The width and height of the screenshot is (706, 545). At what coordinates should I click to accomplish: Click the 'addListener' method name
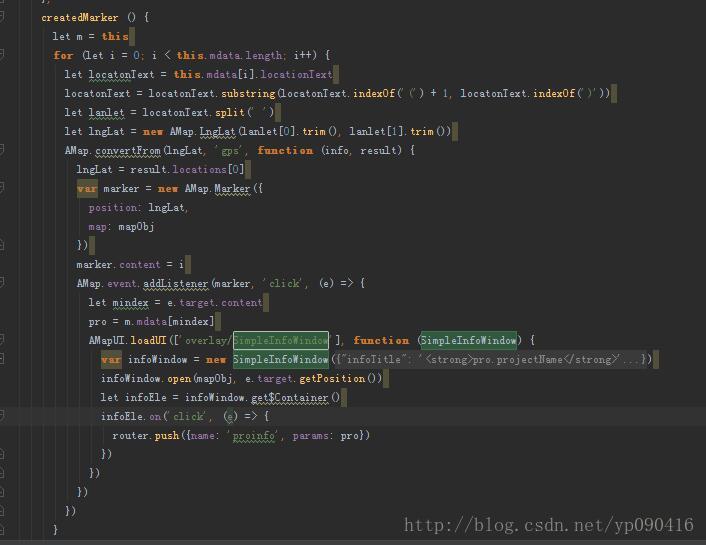point(176,284)
